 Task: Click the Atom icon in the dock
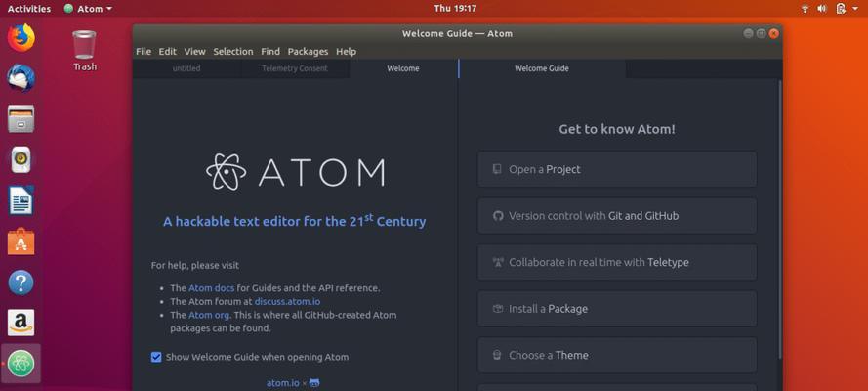click(21, 364)
